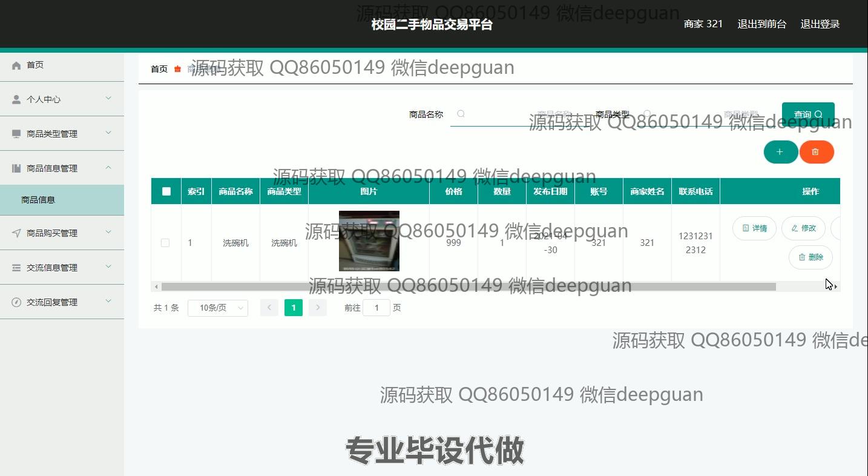This screenshot has height=476, width=868.
Task: Click the 校园二手物品交易平台 title
Action: [x=432, y=25]
